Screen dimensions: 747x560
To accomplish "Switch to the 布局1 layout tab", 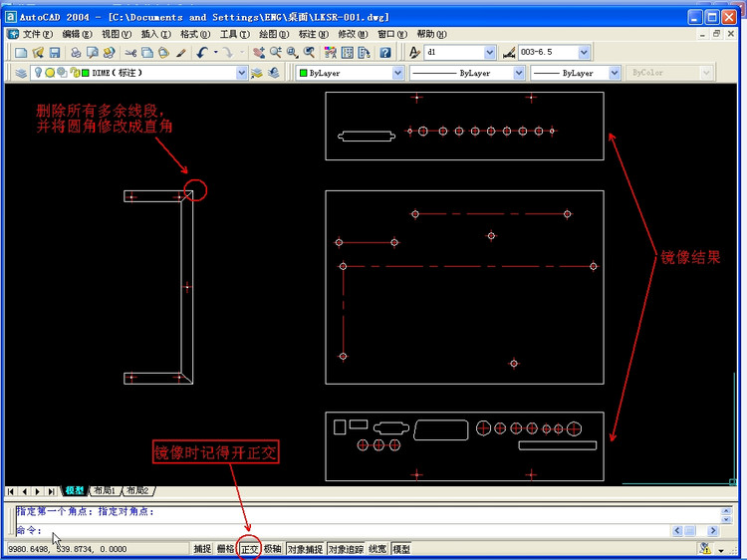I will coord(105,490).
